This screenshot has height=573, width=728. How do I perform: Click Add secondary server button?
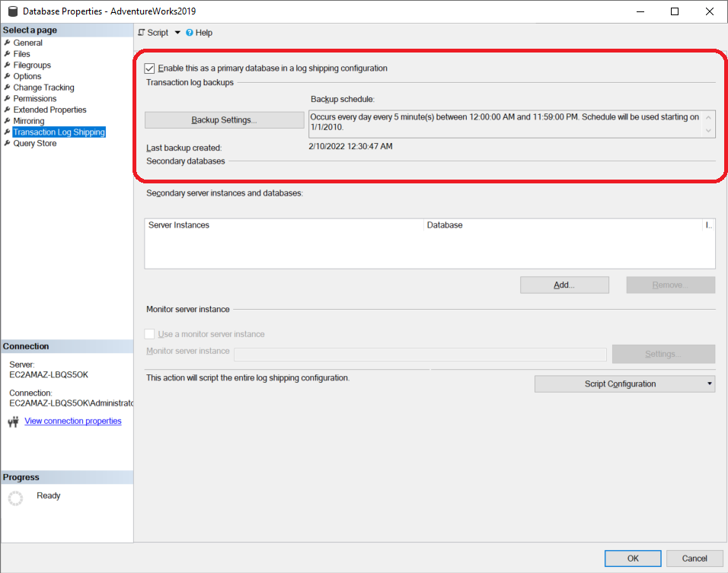click(x=564, y=285)
